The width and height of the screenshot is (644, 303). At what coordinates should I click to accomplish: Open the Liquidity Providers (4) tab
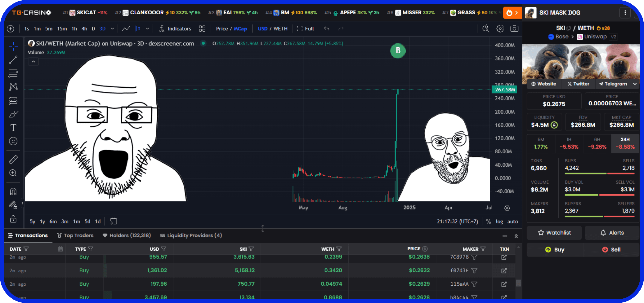191,235
